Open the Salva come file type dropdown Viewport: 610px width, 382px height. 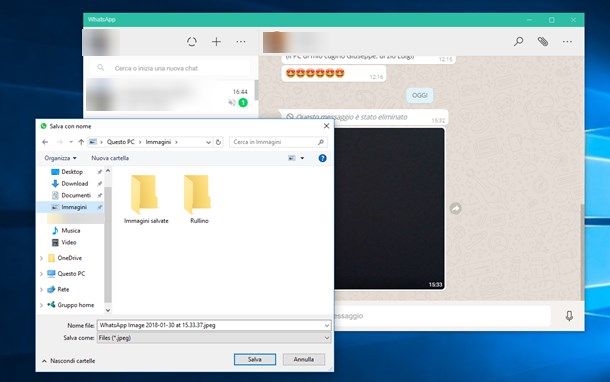tap(214, 338)
